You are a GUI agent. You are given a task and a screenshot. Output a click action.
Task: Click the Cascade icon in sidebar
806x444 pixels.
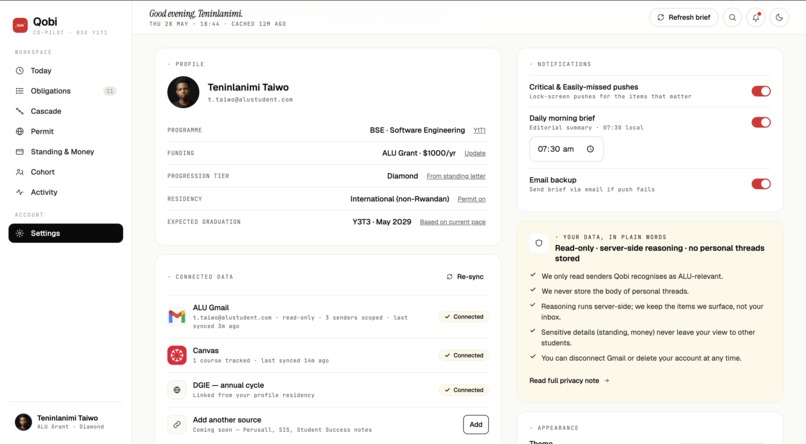[x=20, y=111]
